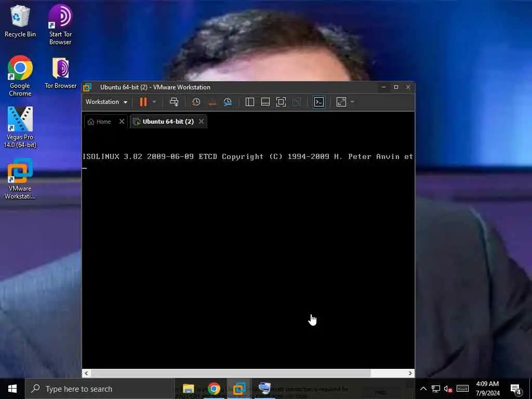Select the Google Chrome desktop icon

pos(20,76)
